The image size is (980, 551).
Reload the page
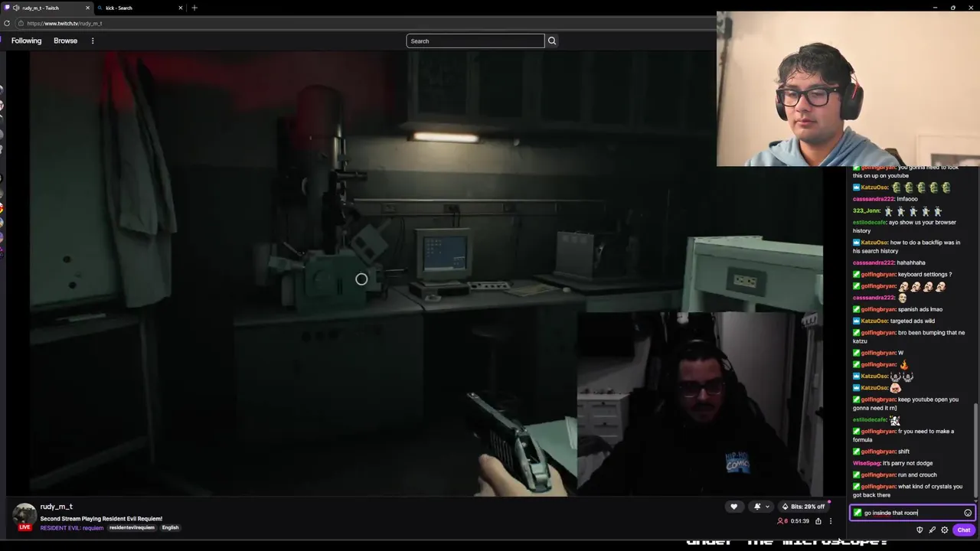click(7, 23)
